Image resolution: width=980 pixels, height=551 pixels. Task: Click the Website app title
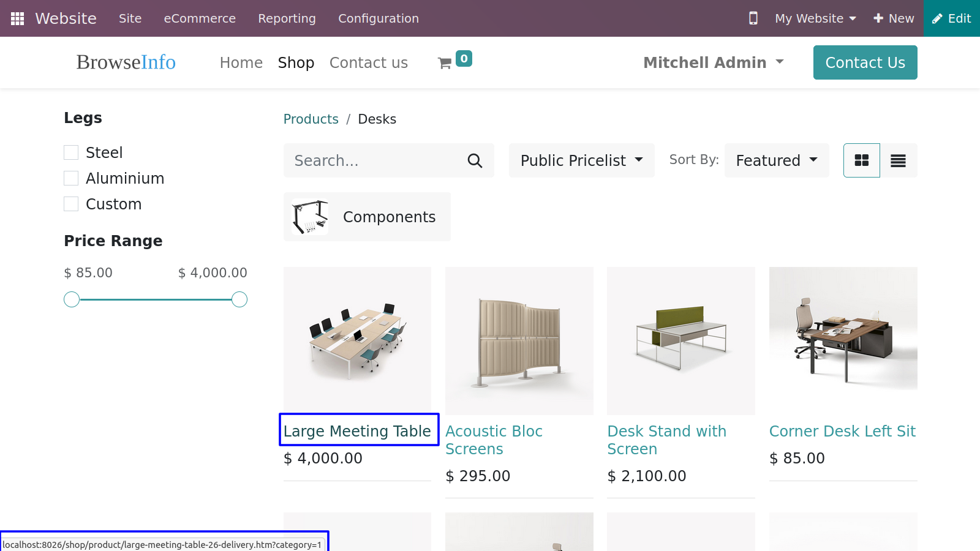click(66, 18)
